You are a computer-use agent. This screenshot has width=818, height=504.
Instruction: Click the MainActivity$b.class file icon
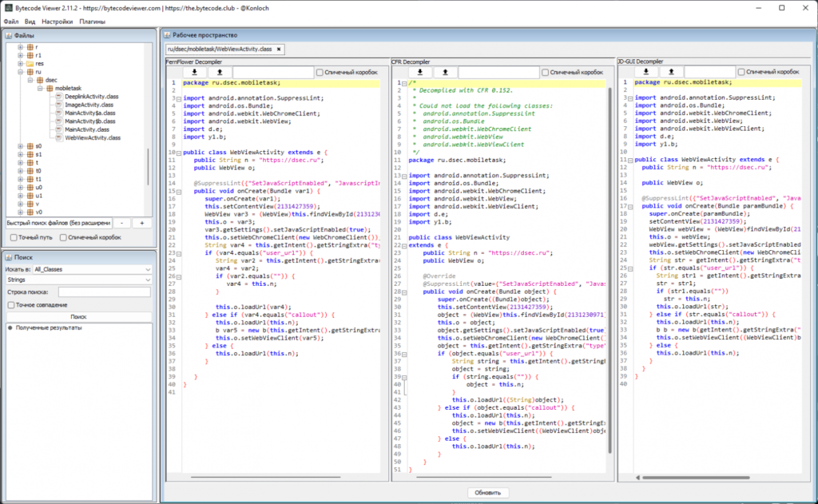(x=59, y=121)
